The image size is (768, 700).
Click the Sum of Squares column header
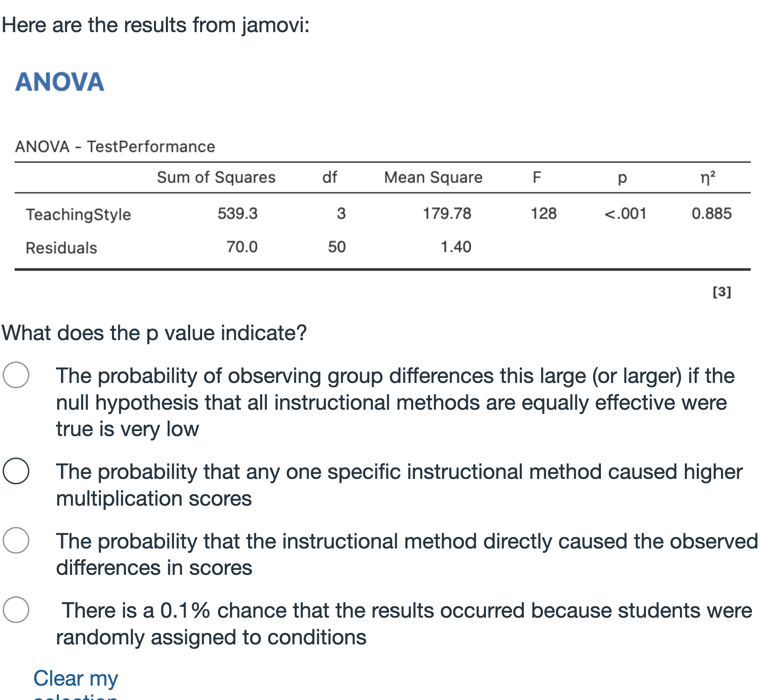click(x=216, y=177)
